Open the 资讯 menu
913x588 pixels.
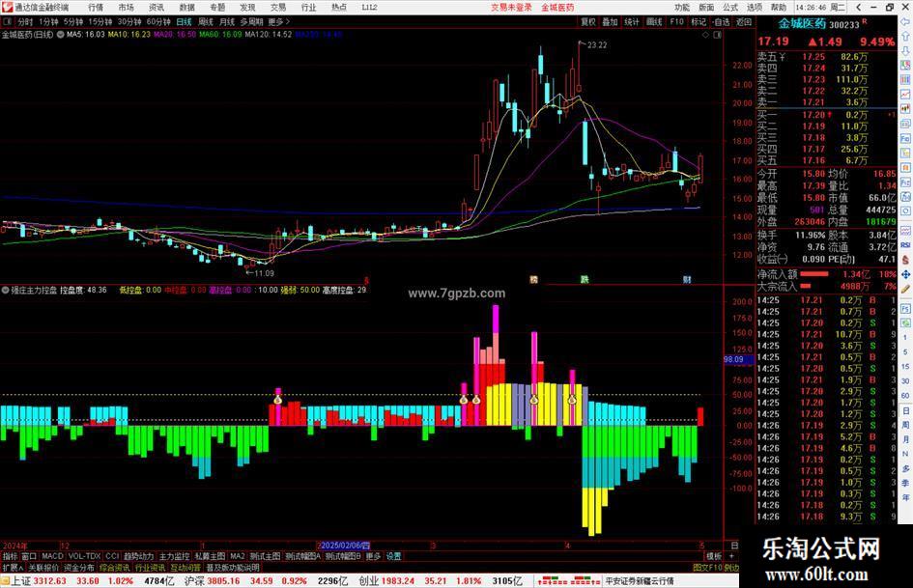[x=157, y=8]
